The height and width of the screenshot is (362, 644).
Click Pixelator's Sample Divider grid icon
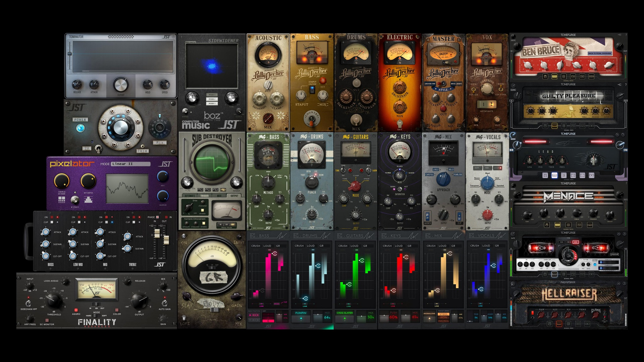pos(62,200)
